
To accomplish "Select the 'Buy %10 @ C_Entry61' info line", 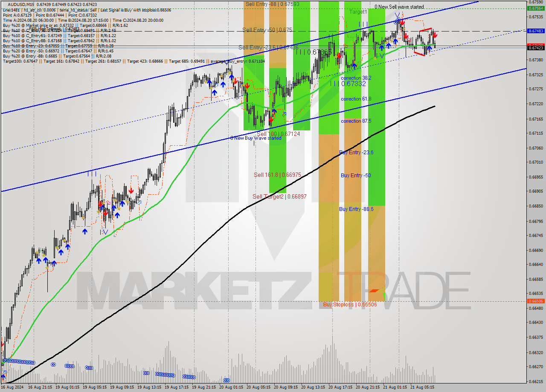I will click(x=59, y=35).
